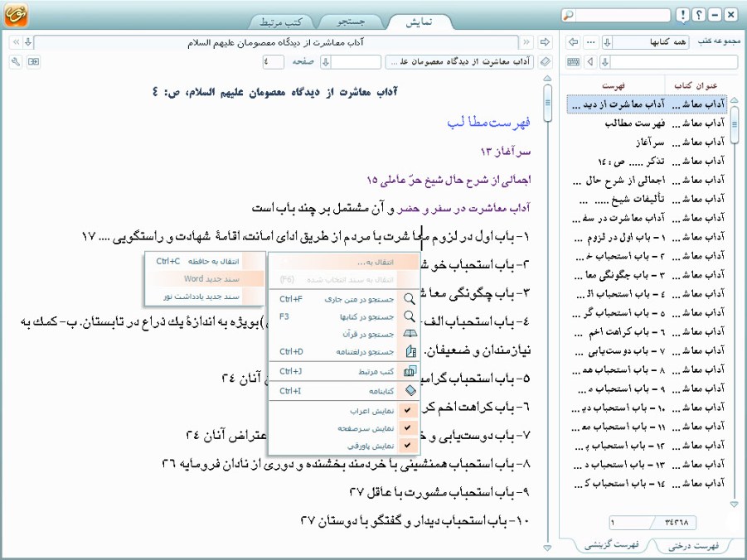Viewport: 747px width, 560px height.
Task: Expand the انتقال به... submenu entry
Action: (344, 262)
